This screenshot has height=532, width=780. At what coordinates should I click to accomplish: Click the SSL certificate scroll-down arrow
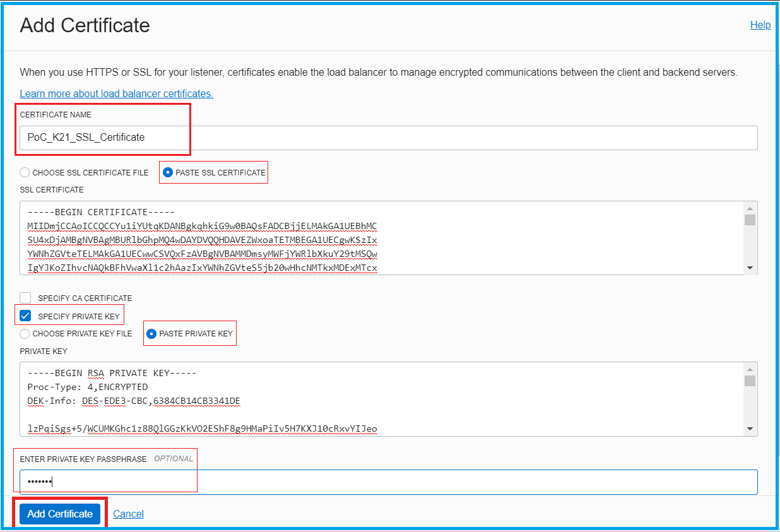[751, 268]
